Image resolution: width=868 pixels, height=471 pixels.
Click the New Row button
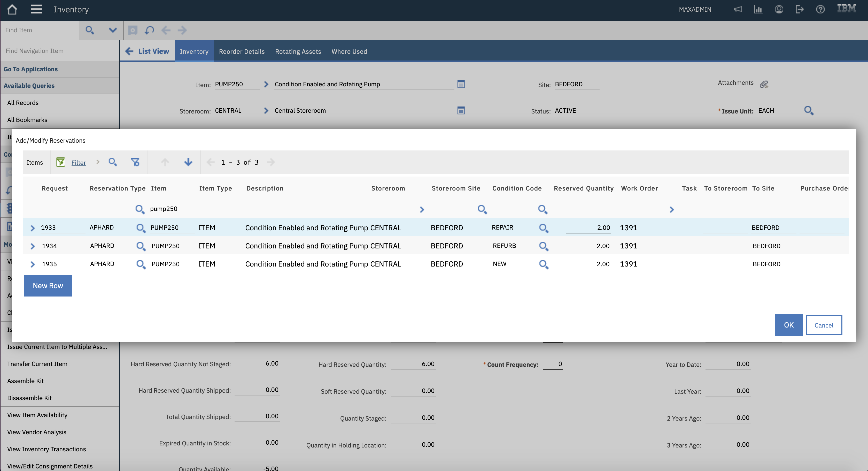pos(48,286)
